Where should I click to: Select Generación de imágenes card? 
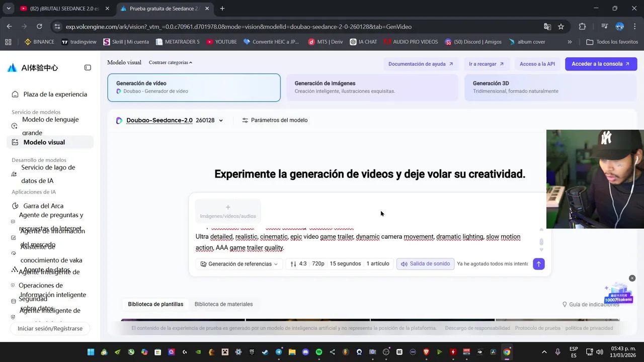click(372, 87)
